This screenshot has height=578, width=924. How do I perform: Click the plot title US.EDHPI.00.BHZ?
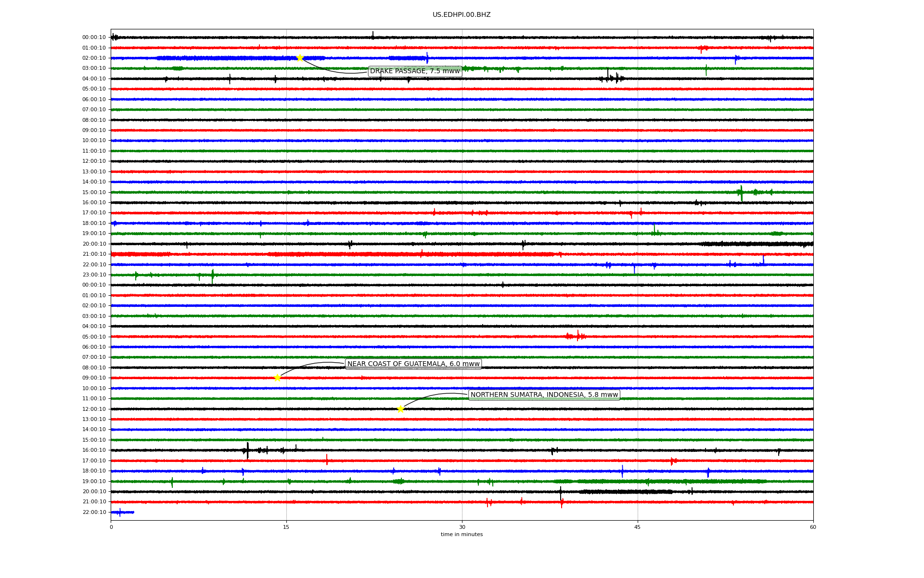point(462,15)
